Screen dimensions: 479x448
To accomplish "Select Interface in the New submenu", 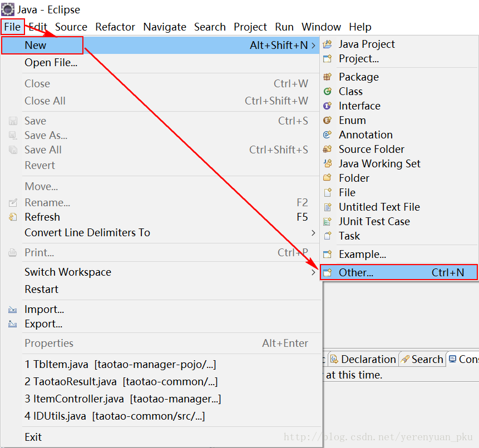I will [x=399, y=106].
